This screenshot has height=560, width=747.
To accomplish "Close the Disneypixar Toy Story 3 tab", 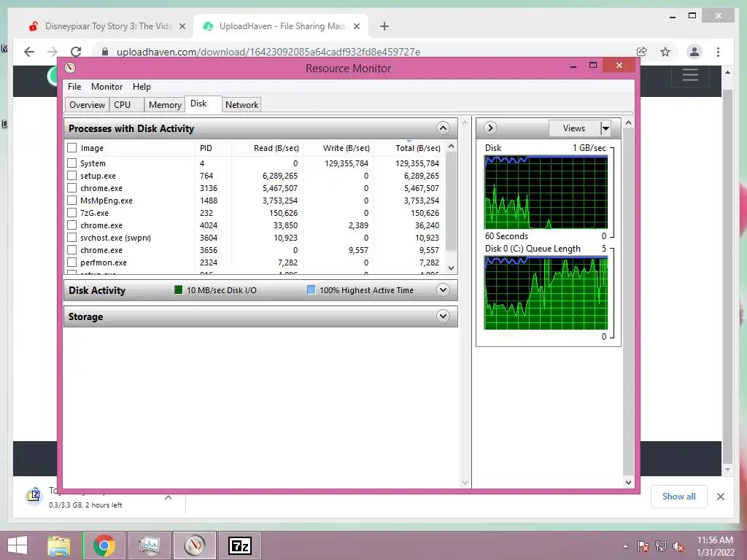I will click(182, 26).
